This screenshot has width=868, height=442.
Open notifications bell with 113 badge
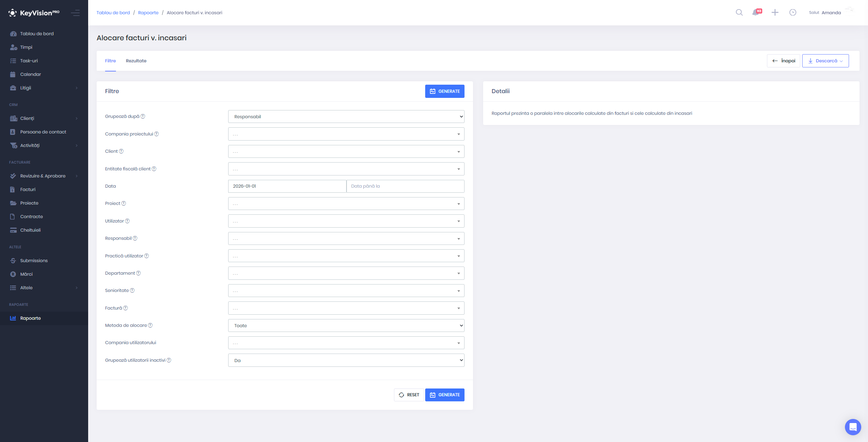pyautogui.click(x=756, y=13)
